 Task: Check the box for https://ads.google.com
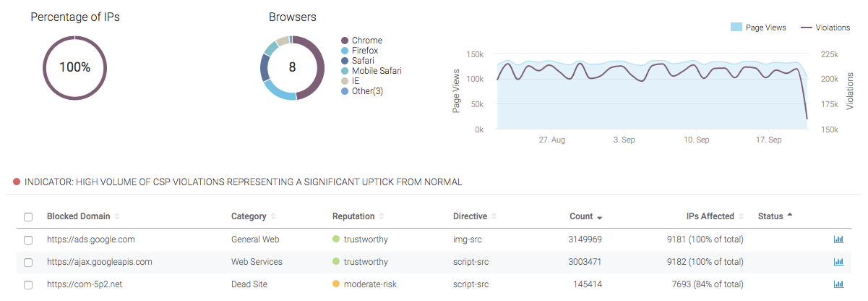pos(28,239)
